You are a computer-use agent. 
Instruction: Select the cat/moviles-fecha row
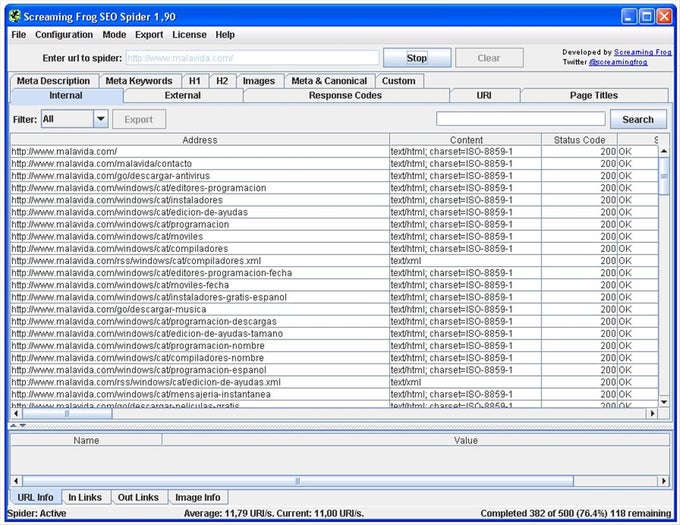coord(334,285)
